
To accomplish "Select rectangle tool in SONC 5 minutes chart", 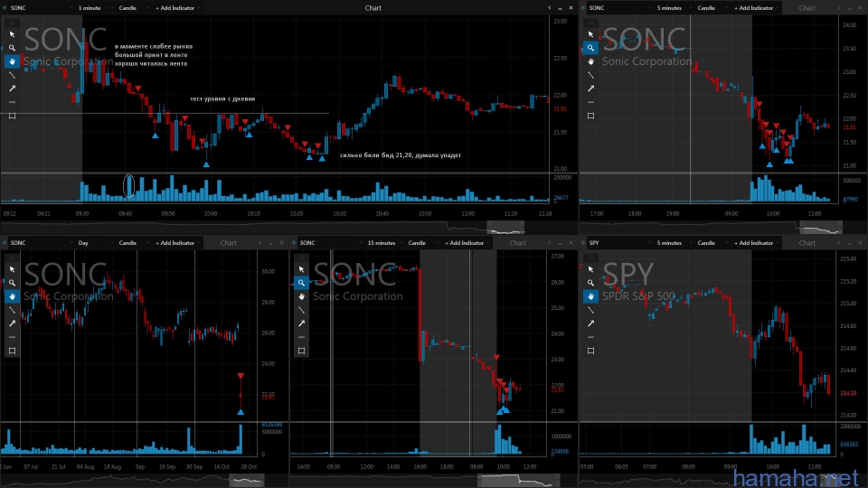I will point(590,116).
